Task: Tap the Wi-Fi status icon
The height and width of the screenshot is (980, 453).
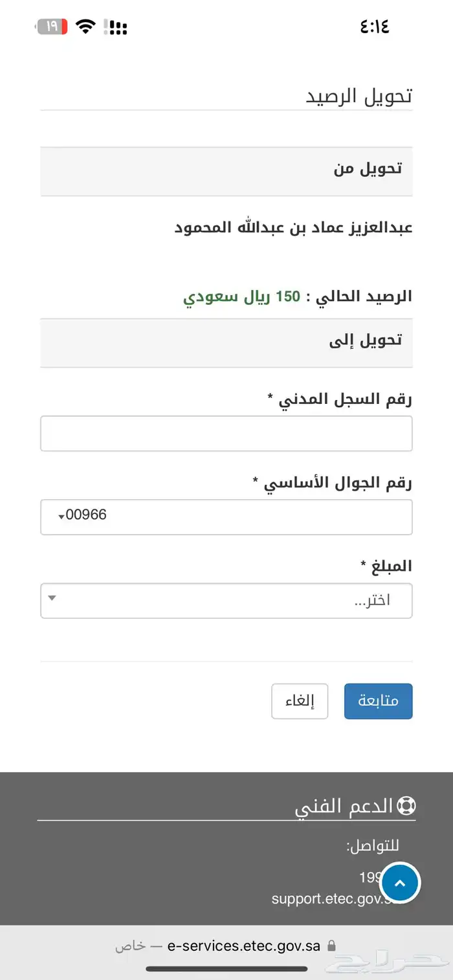Action: coord(85,27)
